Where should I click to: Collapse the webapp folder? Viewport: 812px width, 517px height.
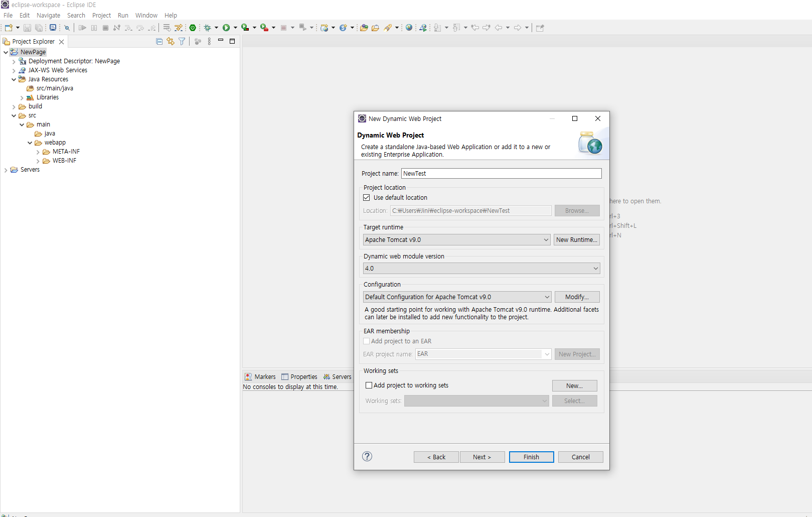pos(30,143)
